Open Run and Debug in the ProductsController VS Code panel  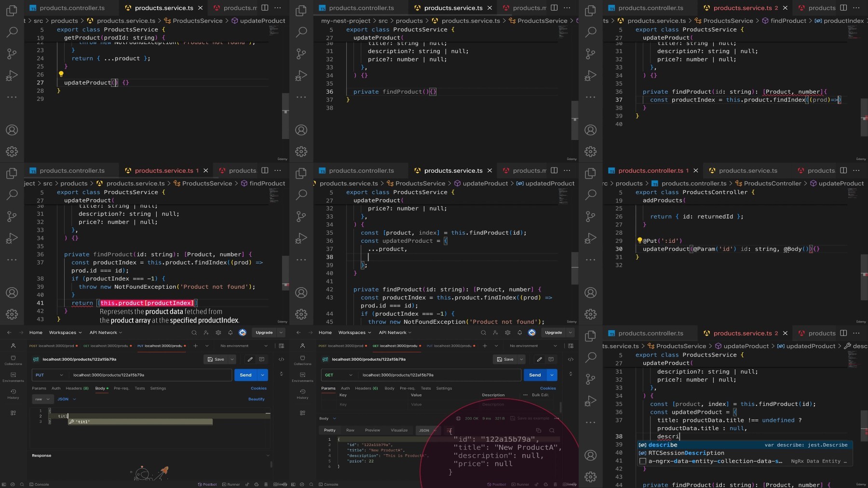click(x=590, y=238)
